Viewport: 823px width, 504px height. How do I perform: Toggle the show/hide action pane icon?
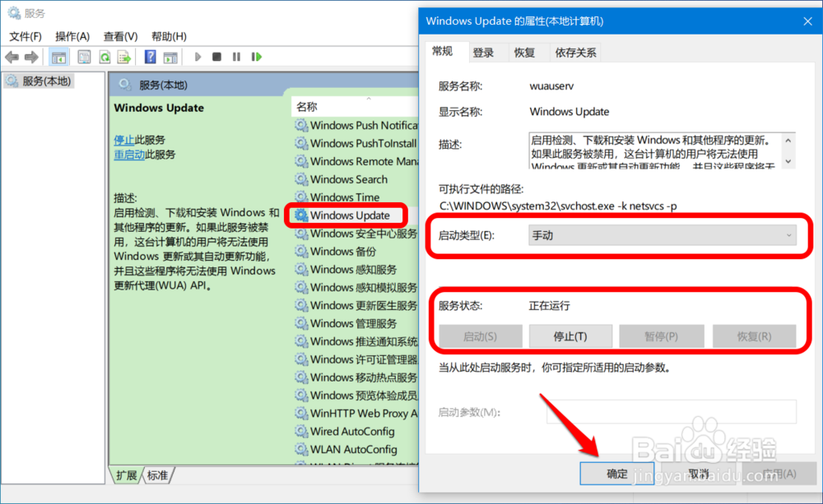(x=170, y=58)
